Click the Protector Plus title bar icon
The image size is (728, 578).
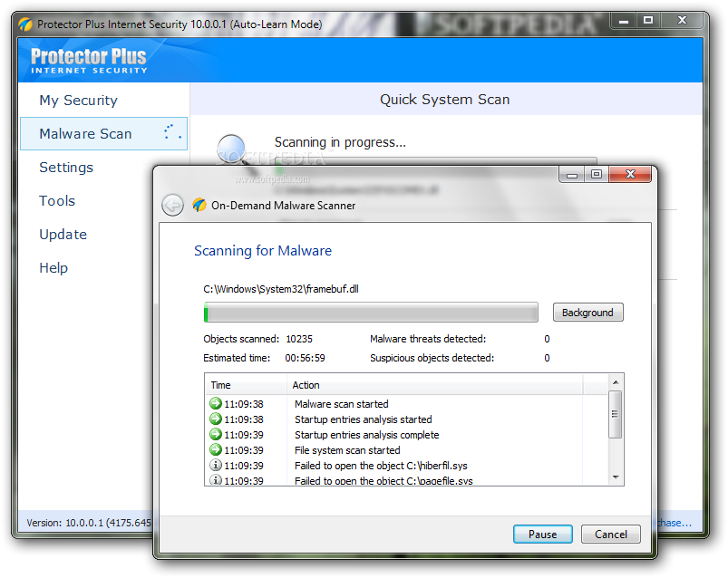(x=25, y=24)
